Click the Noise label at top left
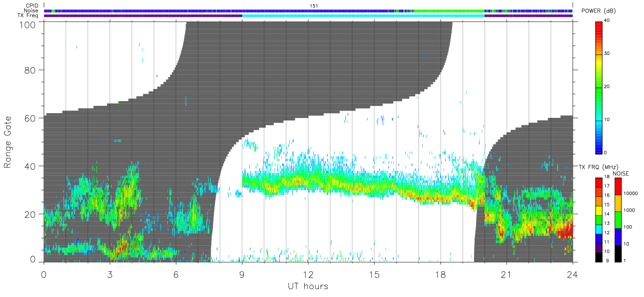The image size is (644, 297). coord(31,10)
